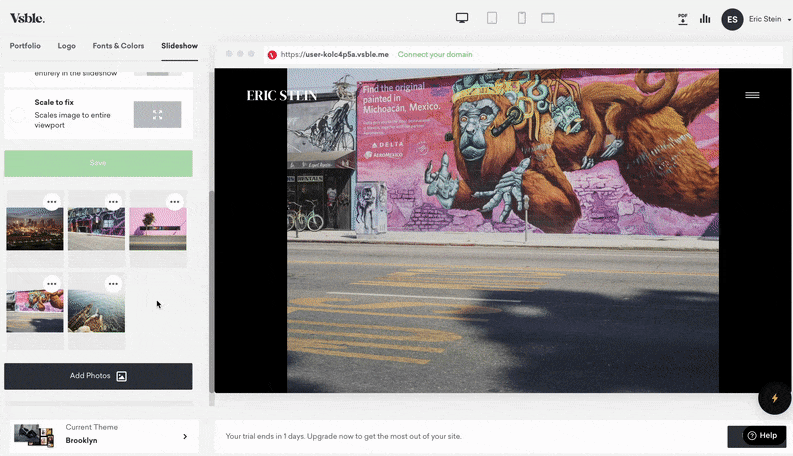This screenshot has height=456, width=793.
Task: Open options menu on city skyline photo
Action: (x=52, y=202)
